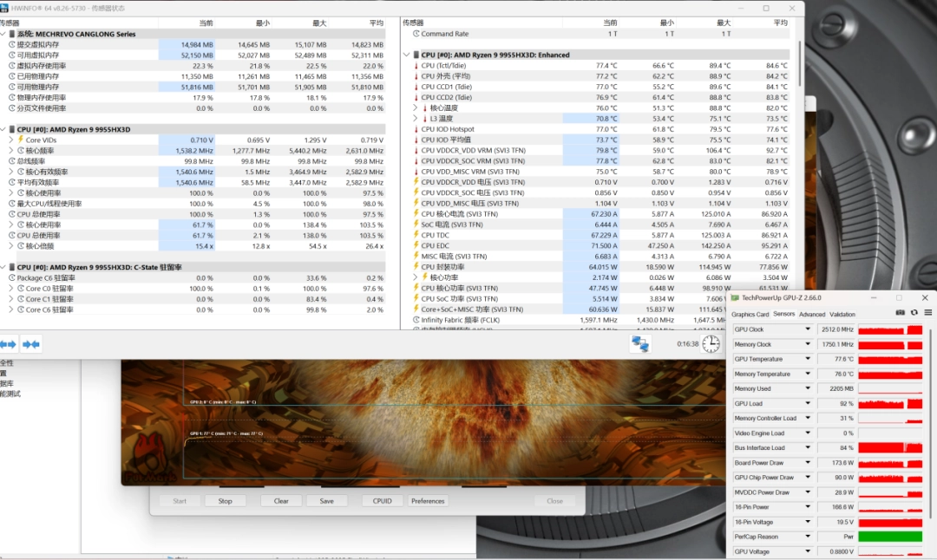Screen dimensions: 937x560
Task: Open the GPU Temperature sensor dropdown
Action: [x=808, y=359]
